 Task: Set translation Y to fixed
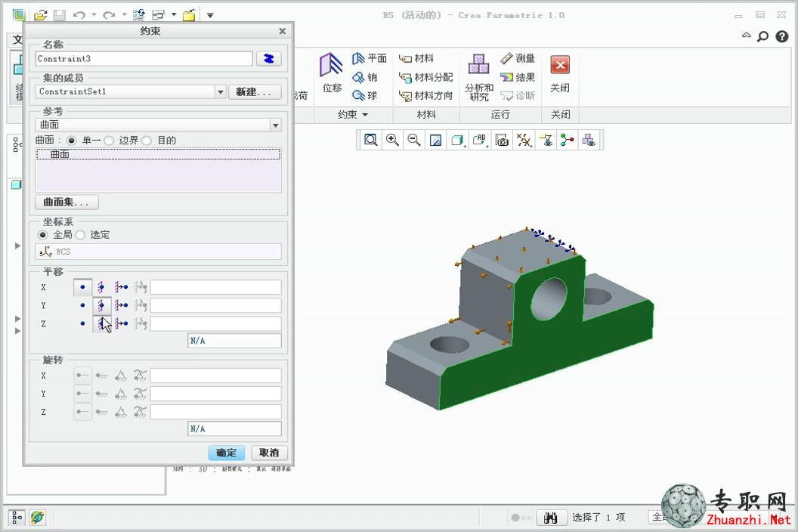click(x=101, y=305)
